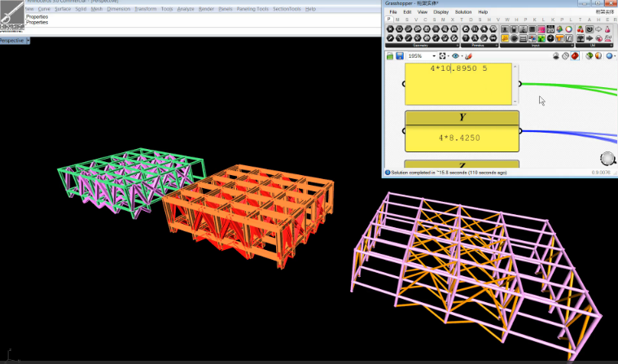Open a file using the green folder icon
Viewport: 618px width, 364px height.
(390, 56)
